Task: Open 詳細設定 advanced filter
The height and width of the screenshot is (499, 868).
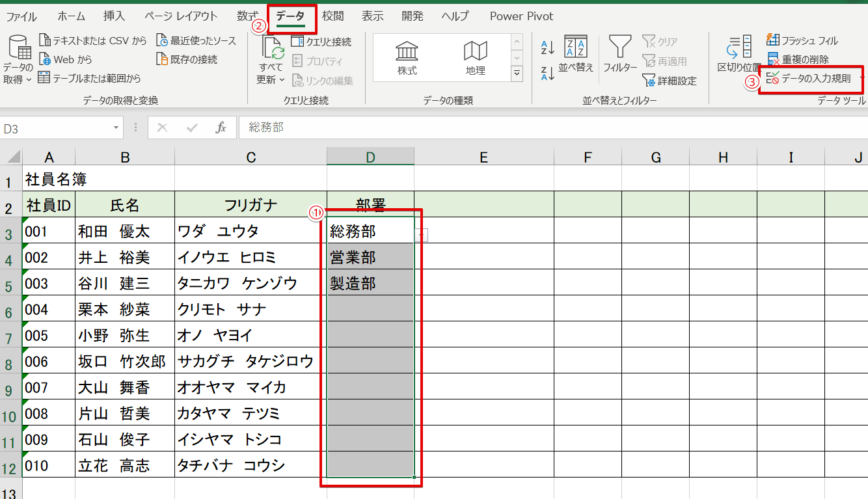Action: [670, 81]
